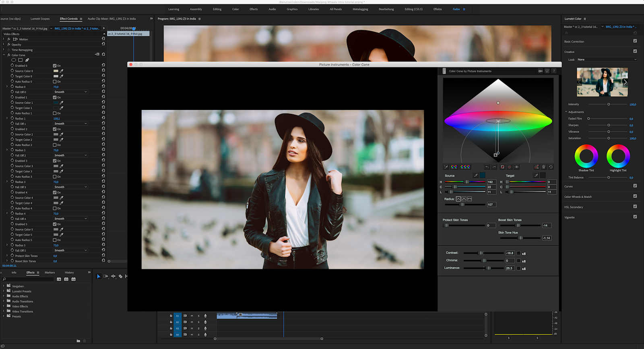Viewport: 644px width, 349px height.
Task: Open the Fall Off 0 Smooth dropdown
Action: [x=70, y=92]
